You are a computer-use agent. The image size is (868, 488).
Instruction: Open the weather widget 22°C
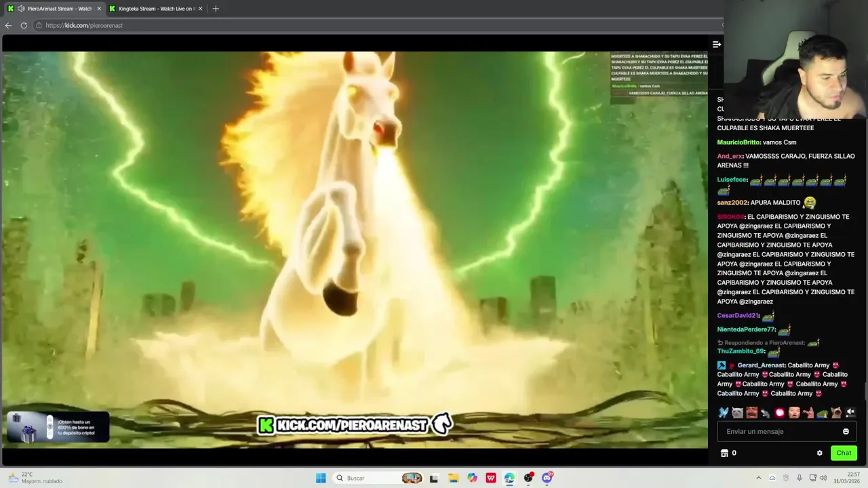[x=34, y=478]
